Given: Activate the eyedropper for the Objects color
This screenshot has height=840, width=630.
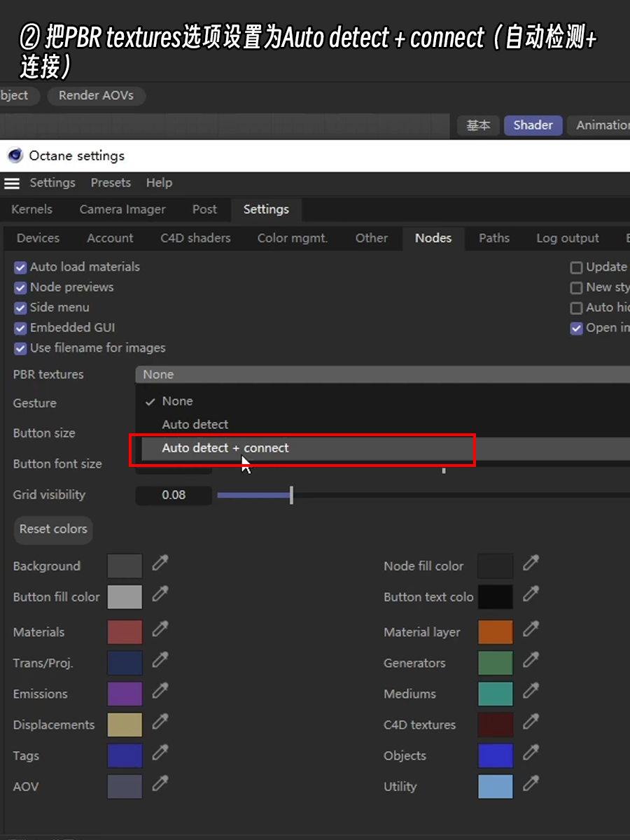Looking at the screenshot, I should click(531, 752).
